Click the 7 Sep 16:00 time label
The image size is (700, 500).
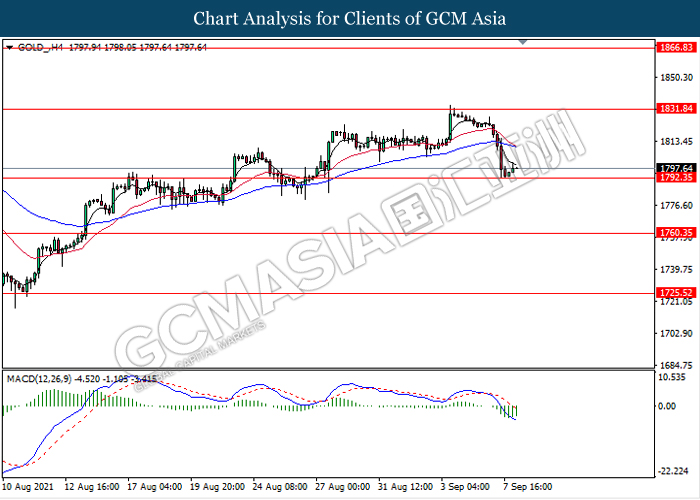pos(528,487)
